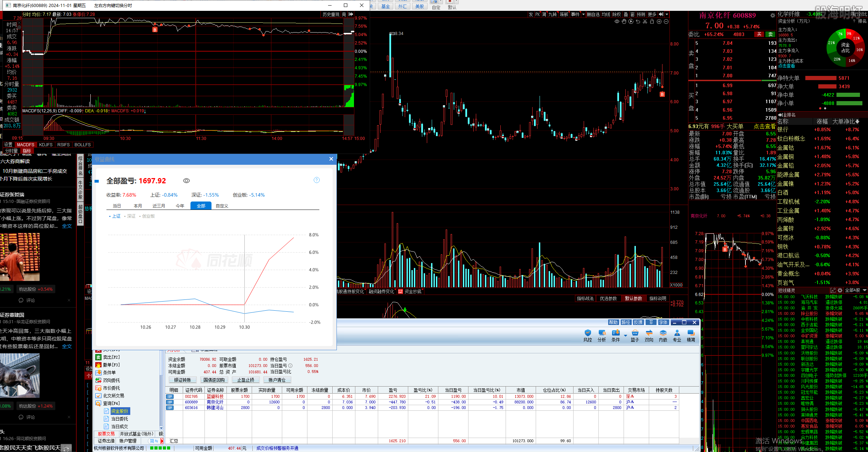Image resolution: width=868 pixels, height=452 pixels.
Task: Switch to 专业 professional mode icon
Action: click(x=677, y=336)
